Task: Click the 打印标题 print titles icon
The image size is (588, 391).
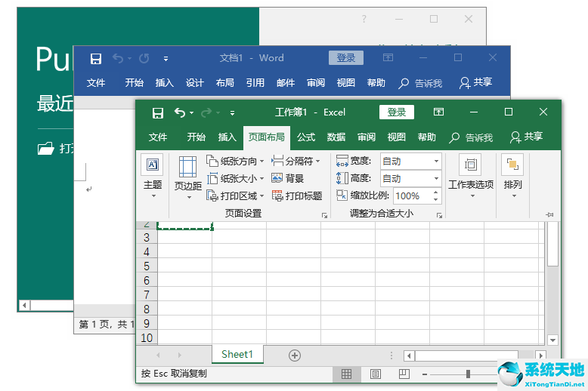Action: pyautogui.click(x=277, y=195)
